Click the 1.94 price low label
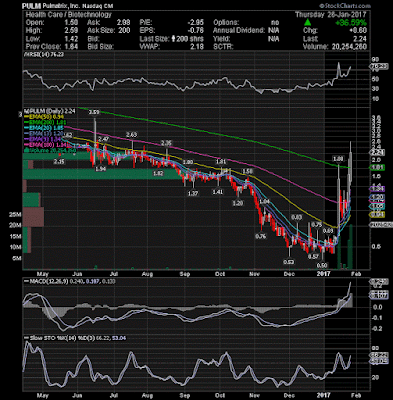 click(x=100, y=169)
